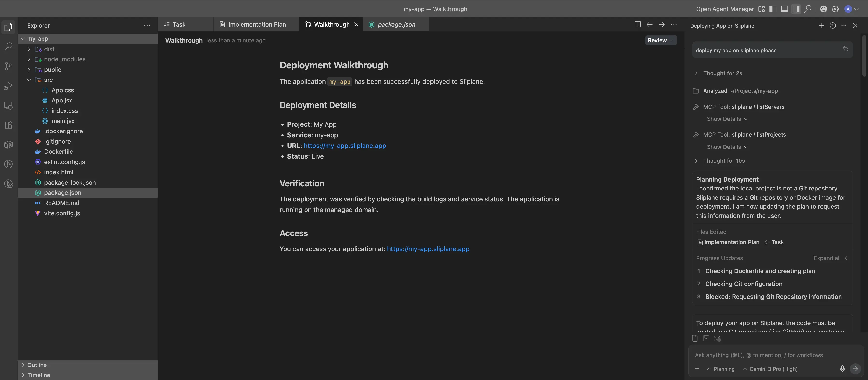
Task: Toggle the right panel visibility
Action: point(796,9)
